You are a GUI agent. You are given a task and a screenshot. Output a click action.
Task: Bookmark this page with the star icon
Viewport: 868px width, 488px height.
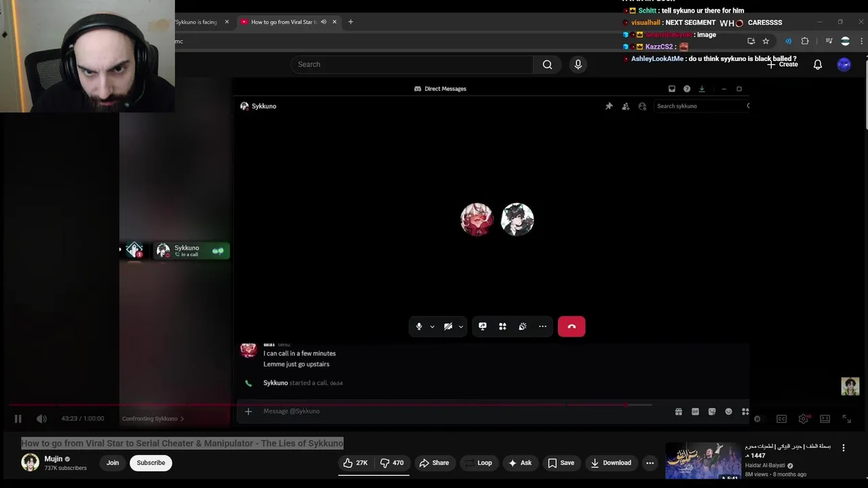pos(766,41)
